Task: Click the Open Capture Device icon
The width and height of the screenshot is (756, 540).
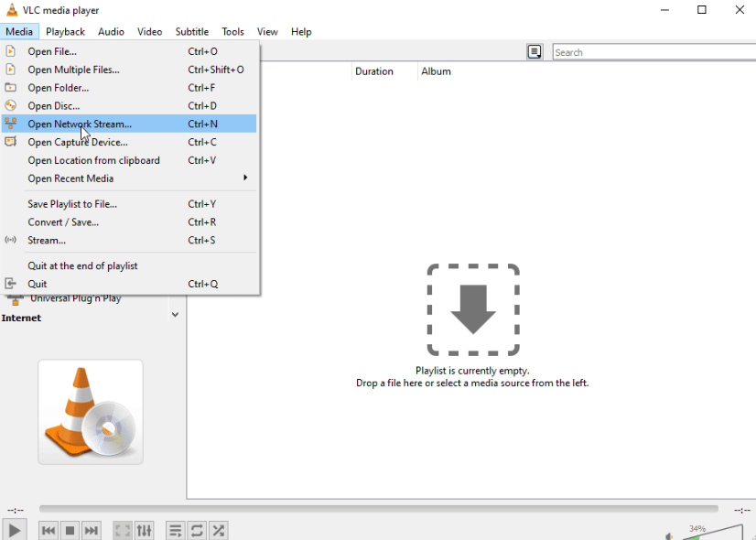Action: click(11, 142)
